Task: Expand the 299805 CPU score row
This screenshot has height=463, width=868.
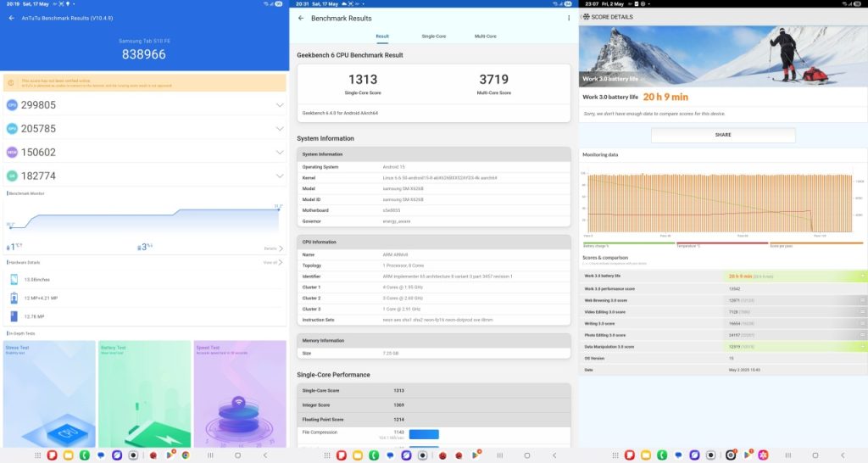Action: coord(280,104)
